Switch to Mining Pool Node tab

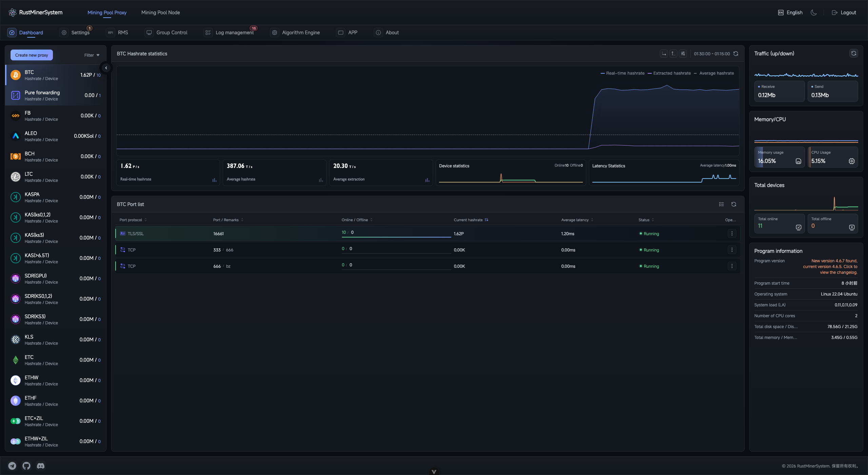160,13
